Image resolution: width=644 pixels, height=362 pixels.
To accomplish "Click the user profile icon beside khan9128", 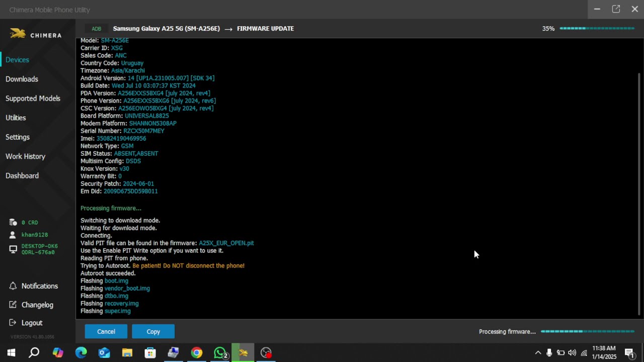I will pyautogui.click(x=13, y=235).
